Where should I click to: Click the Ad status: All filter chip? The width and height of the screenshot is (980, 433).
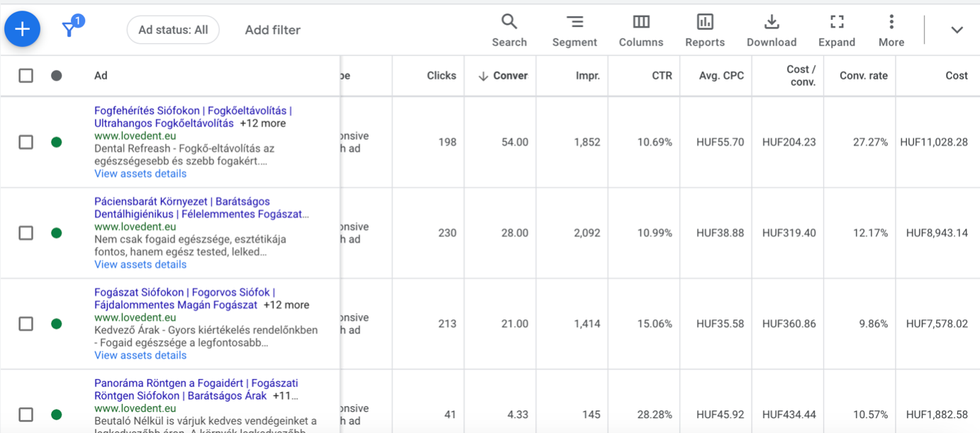point(173,30)
